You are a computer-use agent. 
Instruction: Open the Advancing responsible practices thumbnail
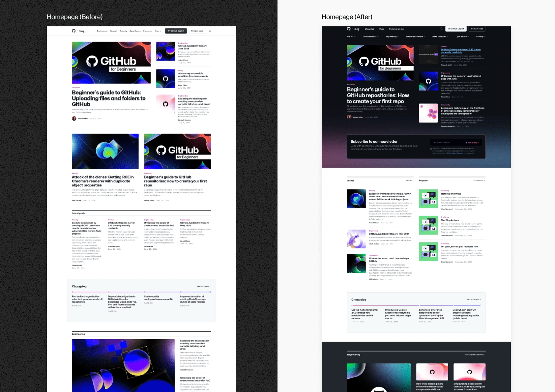coord(165,79)
